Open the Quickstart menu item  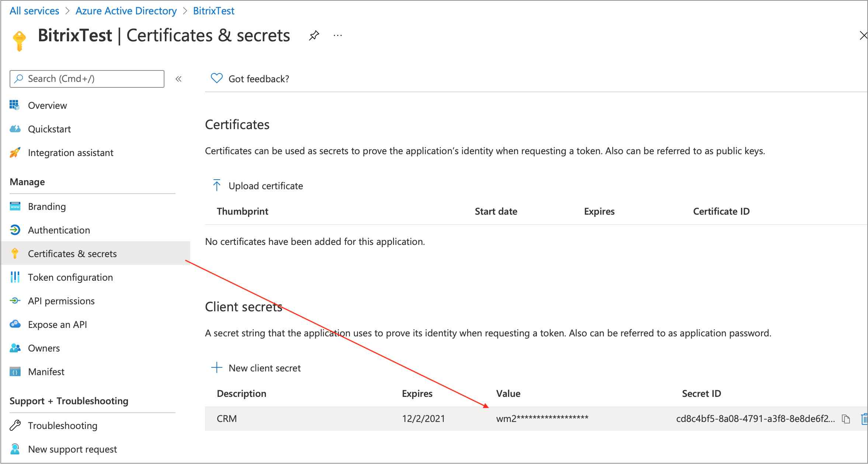click(x=49, y=129)
